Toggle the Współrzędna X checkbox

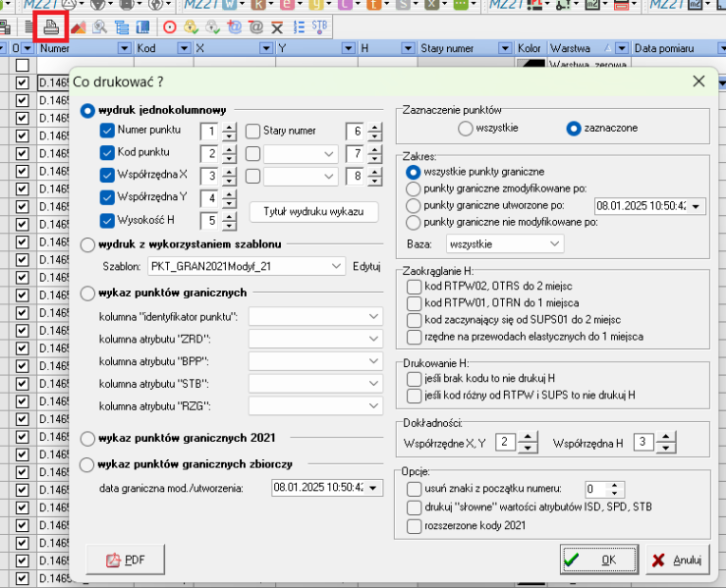pyautogui.click(x=107, y=175)
